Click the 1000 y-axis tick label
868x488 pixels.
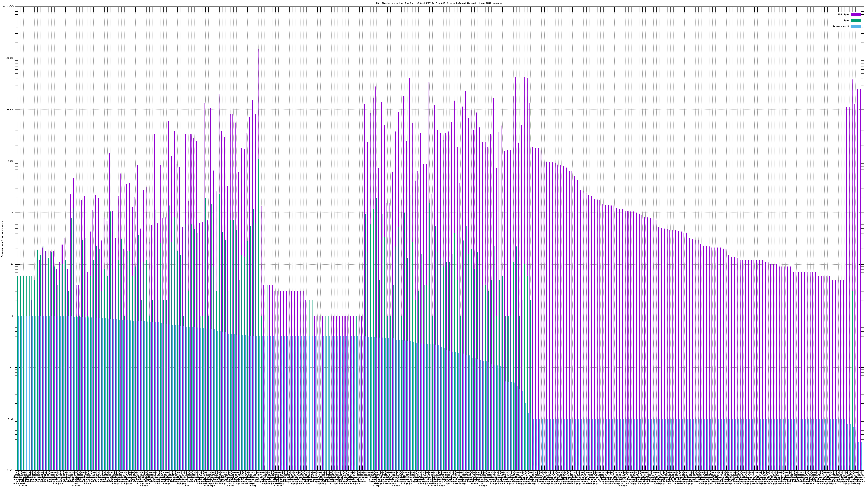click(x=11, y=161)
